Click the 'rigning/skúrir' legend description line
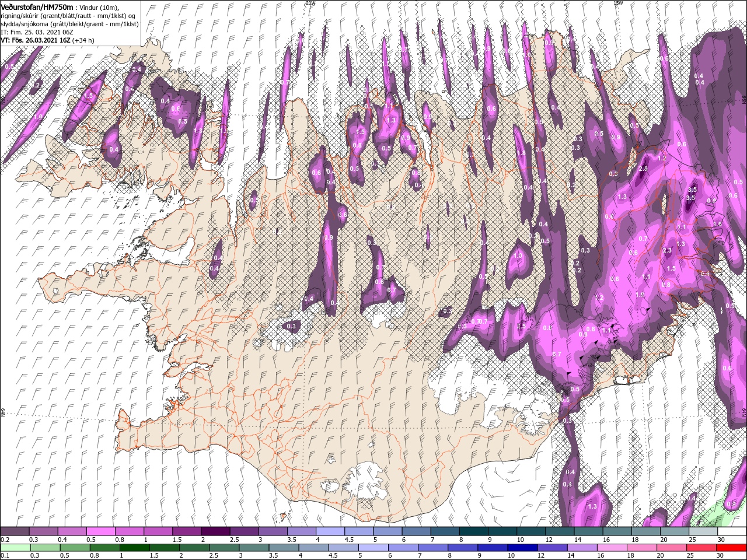This screenshot has width=747, height=560. [68, 16]
